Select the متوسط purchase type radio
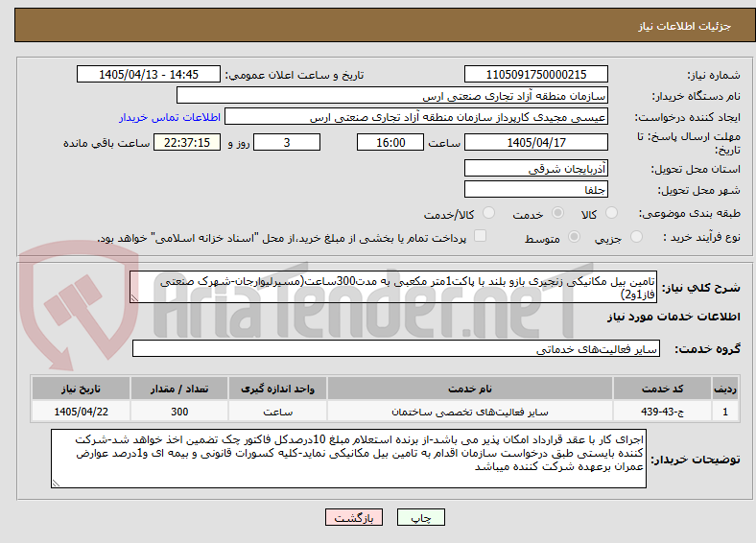756x543 pixels. pyautogui.click(x=574, y=236)
